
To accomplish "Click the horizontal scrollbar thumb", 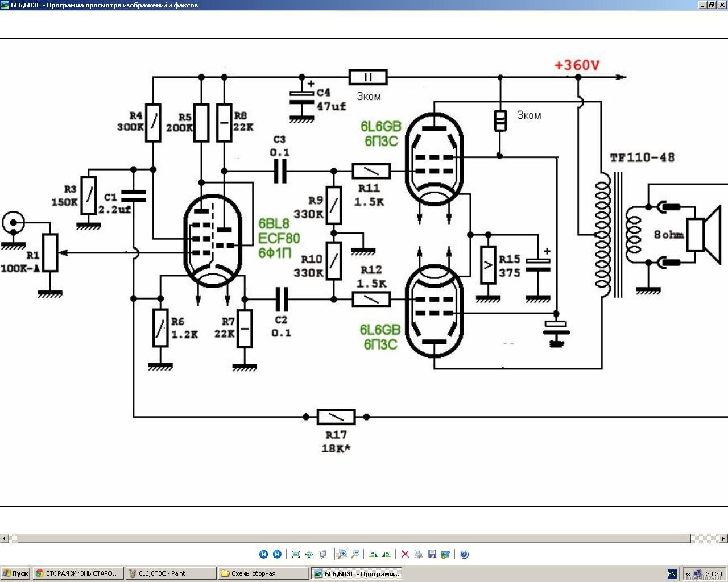I will [x=354, y=538].
